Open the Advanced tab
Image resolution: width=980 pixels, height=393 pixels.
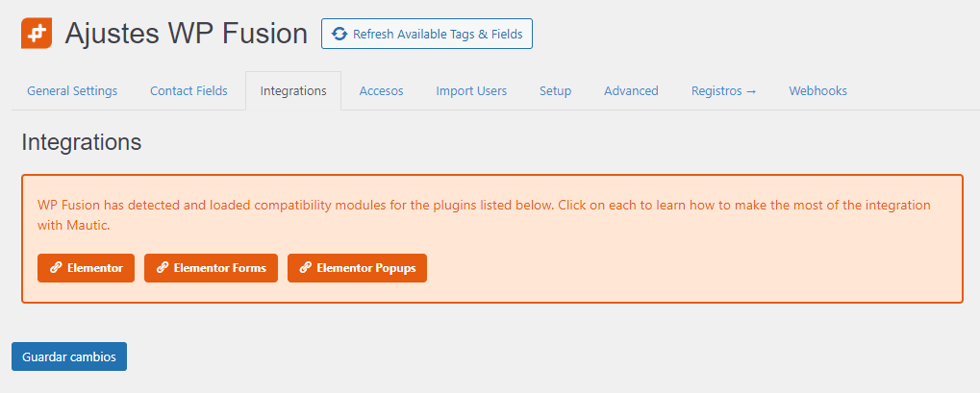(x=631, y=91)
